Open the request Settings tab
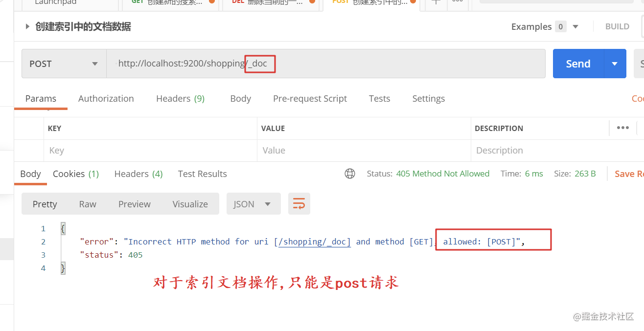The height and width of the screenshot is (331, 644). 428,98
